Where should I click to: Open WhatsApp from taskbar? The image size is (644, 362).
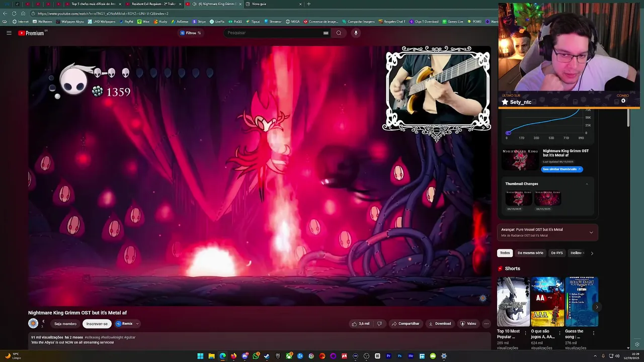click(256, 356)
